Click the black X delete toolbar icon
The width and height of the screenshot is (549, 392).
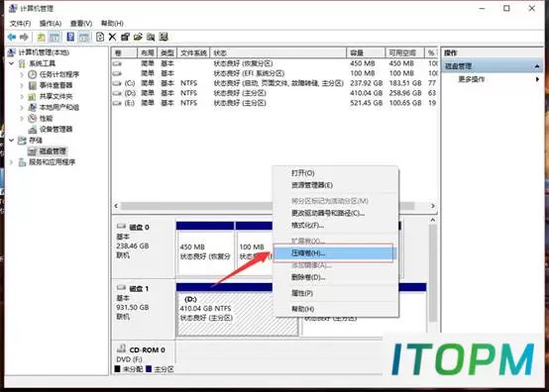[112, 37]
